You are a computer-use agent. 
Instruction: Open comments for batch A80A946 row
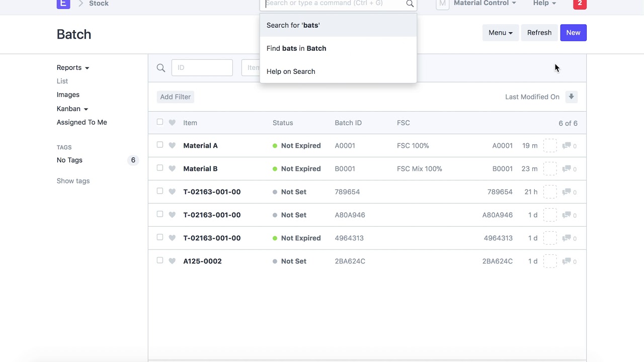[x=569, y=215]
